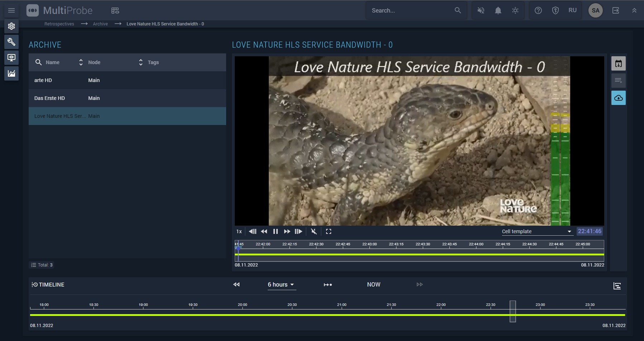Switch language via RU button
This screenshot has width=644, height=341.
pyautogui.click(x=573, y=10)
